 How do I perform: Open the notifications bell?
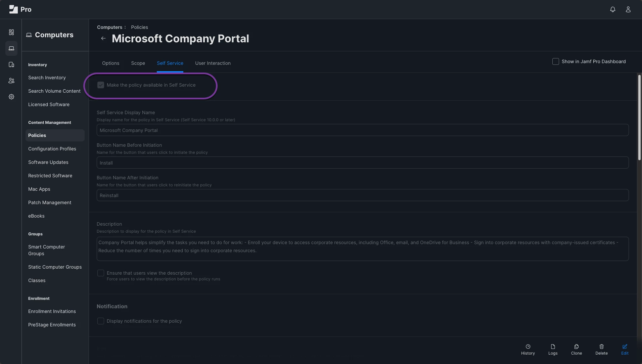tap(613, 9)
